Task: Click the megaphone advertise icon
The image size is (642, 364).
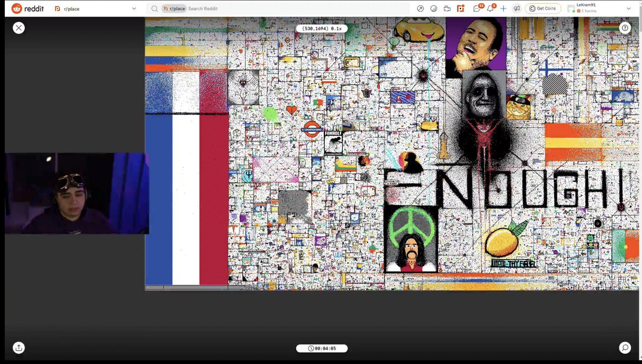Action: (x=516, y=9)
